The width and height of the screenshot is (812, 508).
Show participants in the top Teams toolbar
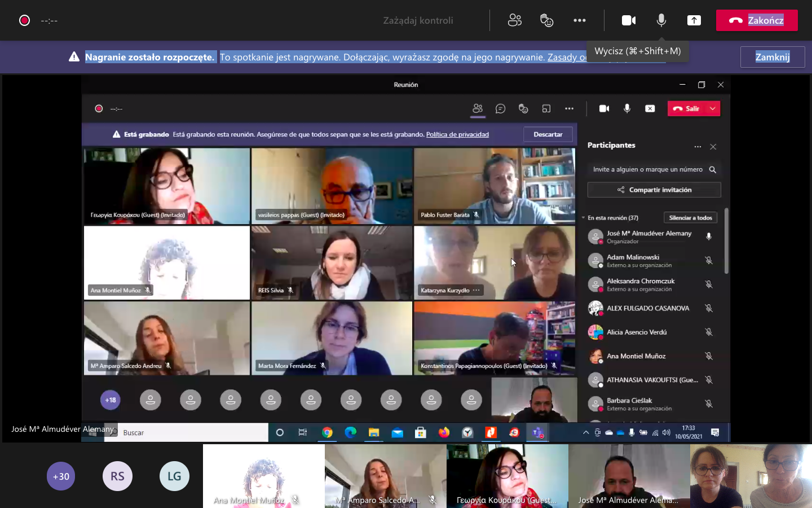pos(514,20)
